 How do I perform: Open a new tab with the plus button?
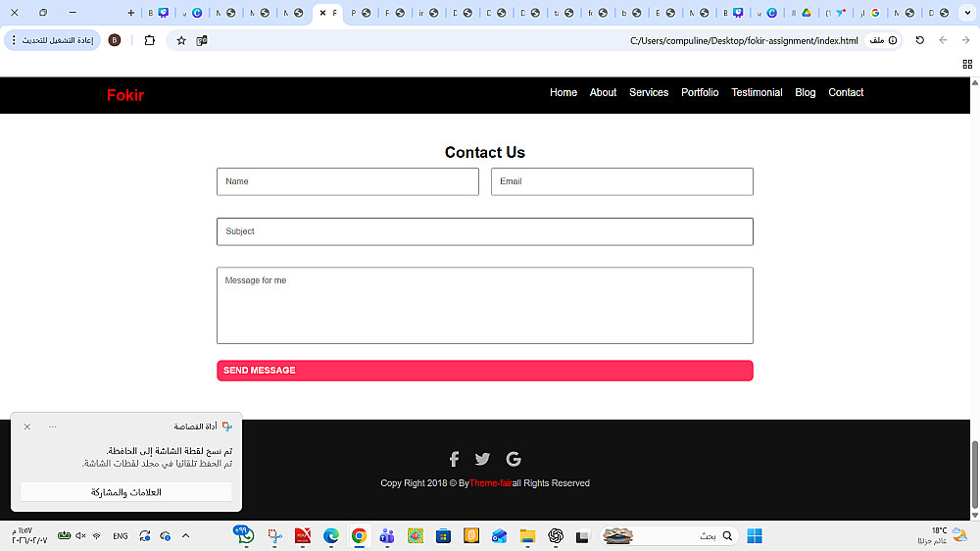click(130, 13)
